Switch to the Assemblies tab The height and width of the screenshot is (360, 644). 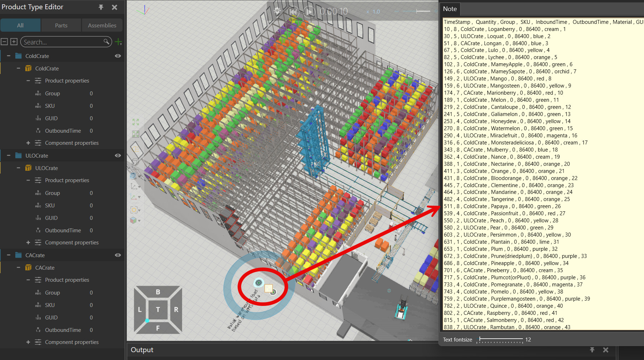(x=102, y=26)
